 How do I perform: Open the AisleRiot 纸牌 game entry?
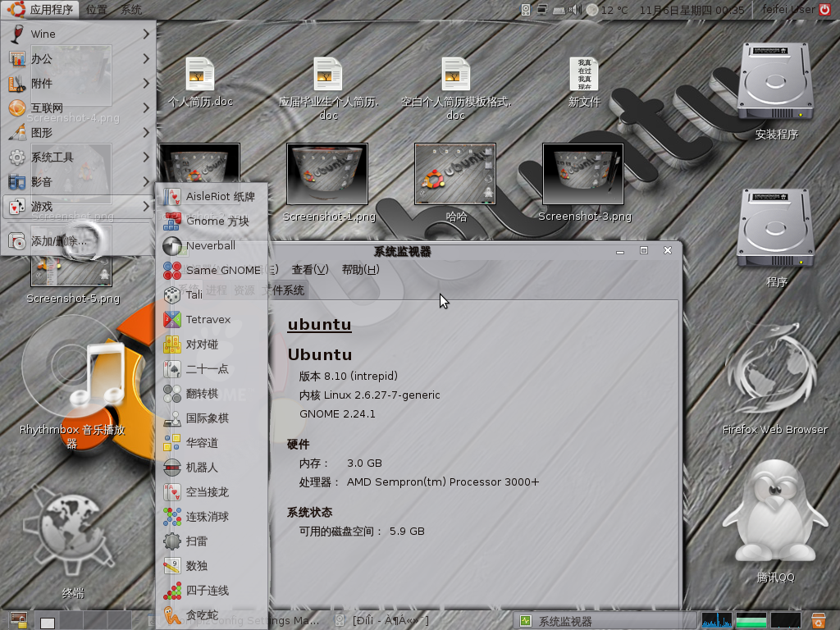click(211, 197)
